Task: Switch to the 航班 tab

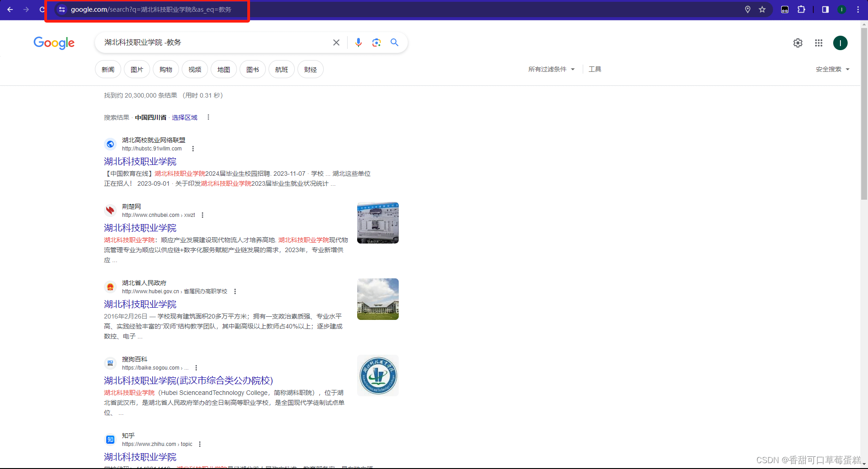Action: point(282,69)
